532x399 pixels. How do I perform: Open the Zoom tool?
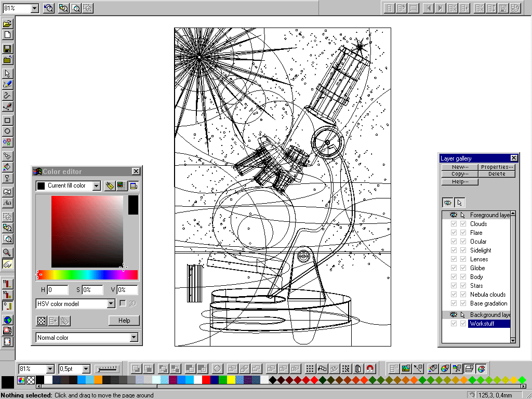[7, 252]
